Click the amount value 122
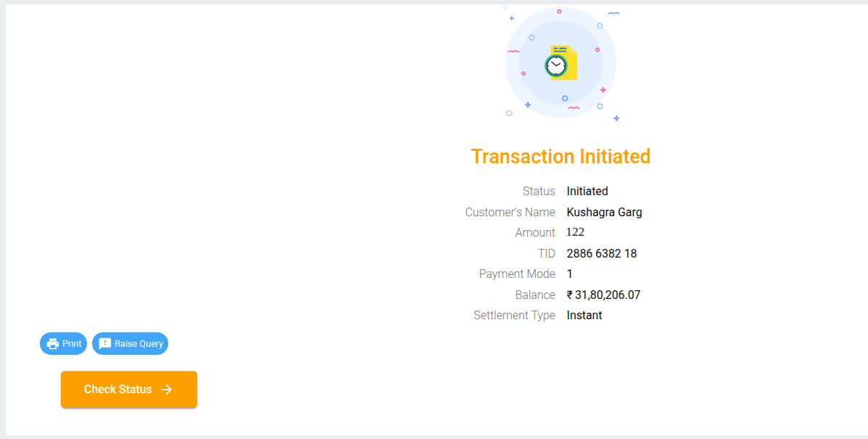This screenshot has height=439, width=868. tap(575, 233)
